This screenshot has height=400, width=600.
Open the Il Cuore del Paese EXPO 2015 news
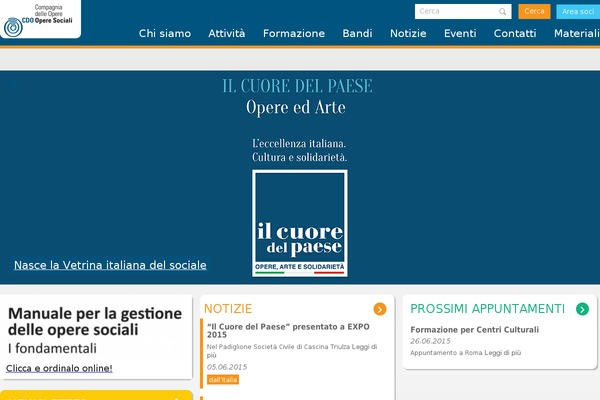click(x=288, y=331)
